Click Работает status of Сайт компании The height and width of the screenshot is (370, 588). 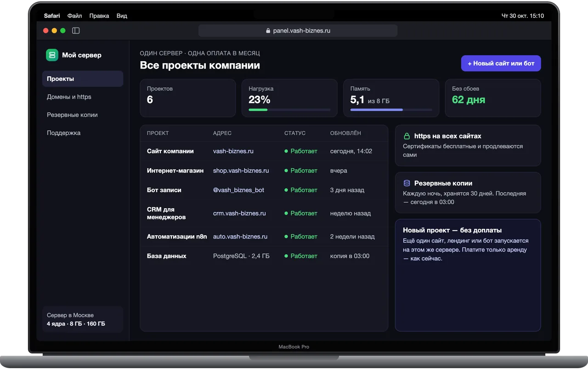(301, 151)
